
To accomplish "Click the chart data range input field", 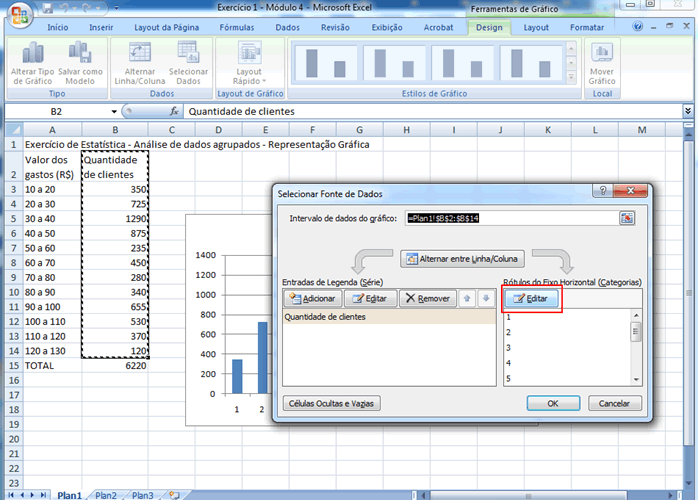I will coord(510,218).
